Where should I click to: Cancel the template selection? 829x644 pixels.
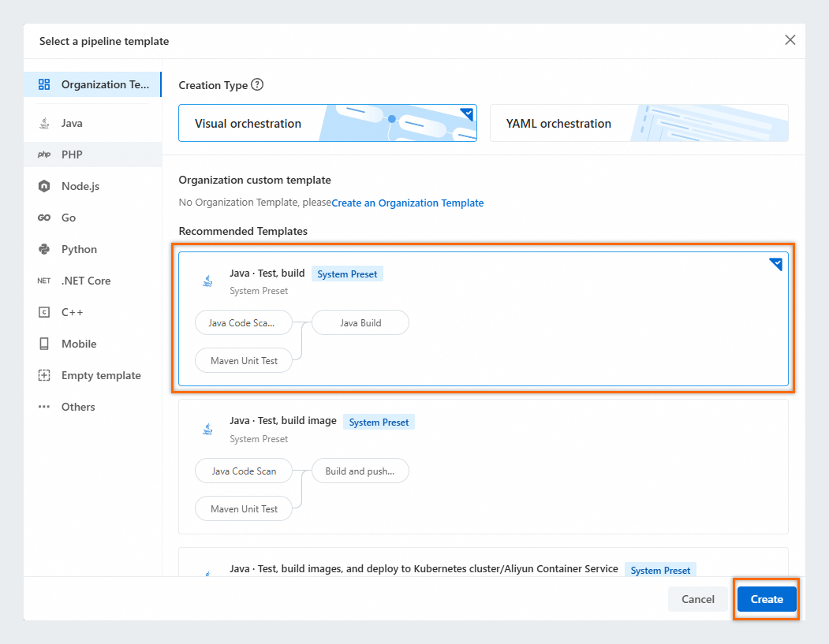point(697,599)
